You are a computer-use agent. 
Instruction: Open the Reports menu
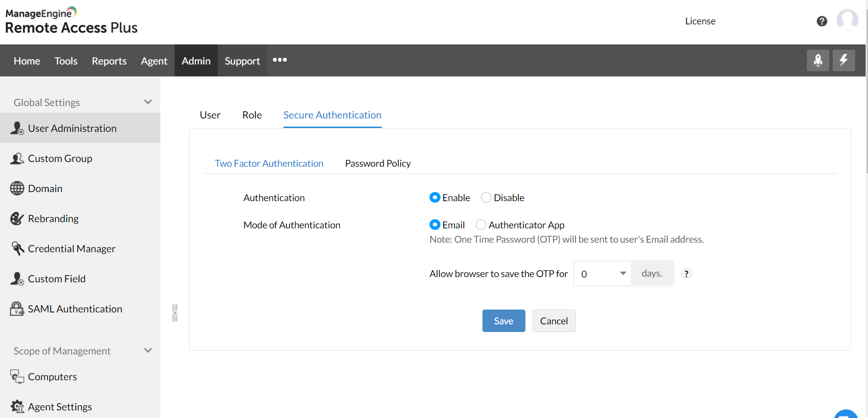click(109, 61)
